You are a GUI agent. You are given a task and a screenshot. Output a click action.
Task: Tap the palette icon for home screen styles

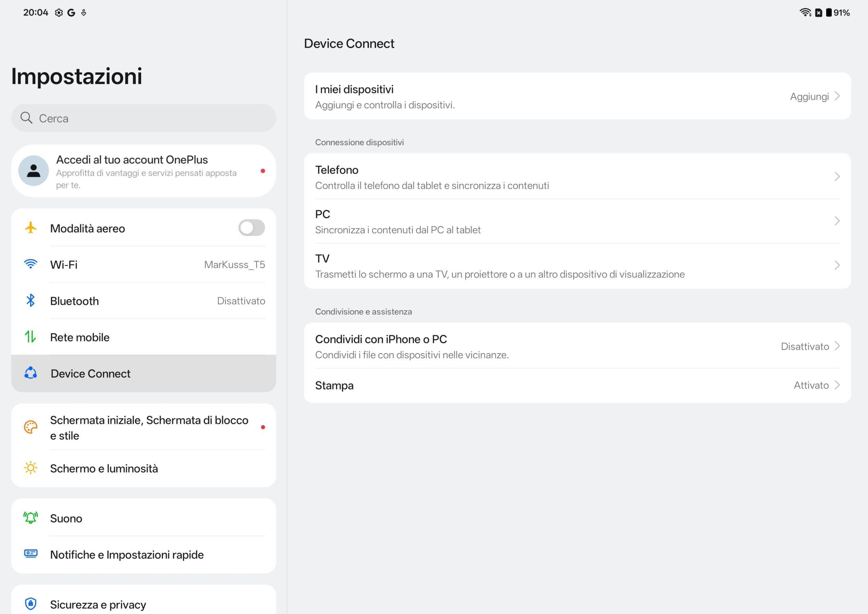pyautogui.click(x=31, y=427)
